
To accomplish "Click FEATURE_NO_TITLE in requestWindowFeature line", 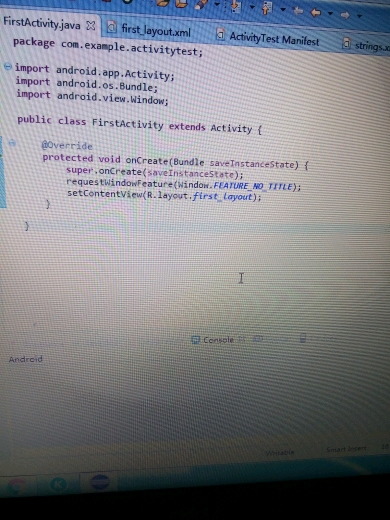I will (x=253, y=186).
